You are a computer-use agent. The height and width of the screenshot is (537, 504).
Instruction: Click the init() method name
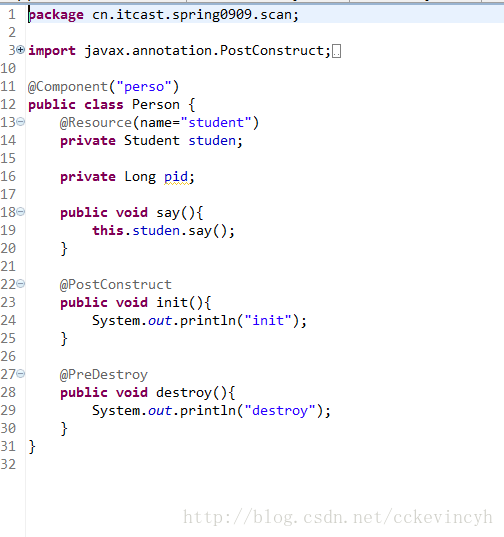tap(172, 302)
